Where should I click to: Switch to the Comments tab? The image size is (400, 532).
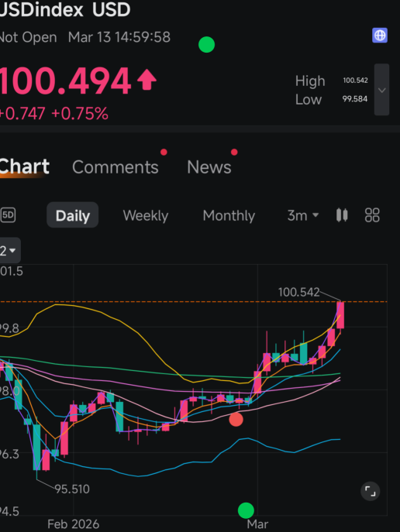click(x=116, y=167)
